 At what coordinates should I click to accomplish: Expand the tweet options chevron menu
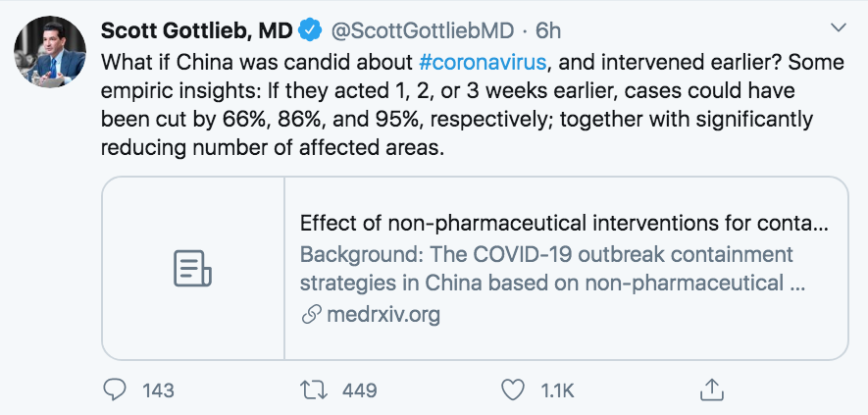(x=839, y=27)
